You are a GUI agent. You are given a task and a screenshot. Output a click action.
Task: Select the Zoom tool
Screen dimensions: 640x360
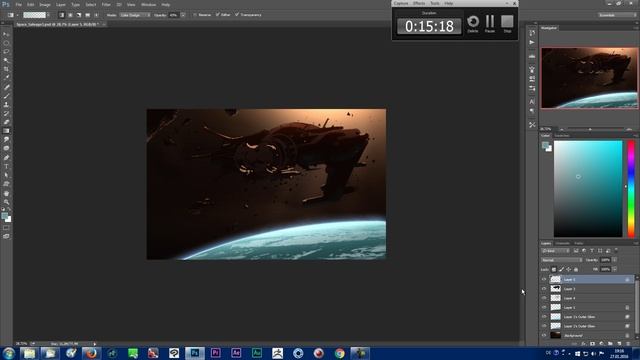coord(6,202)
